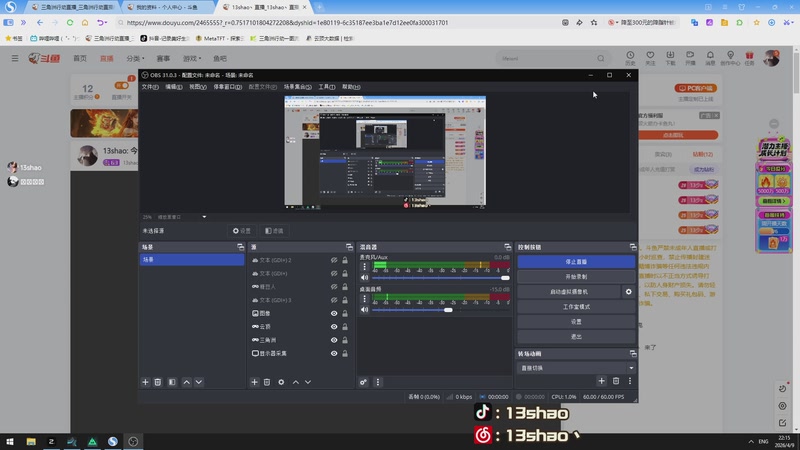Open scene filters icon in Scenes panel
Viewport: 800px width, 450px height.
172,382
